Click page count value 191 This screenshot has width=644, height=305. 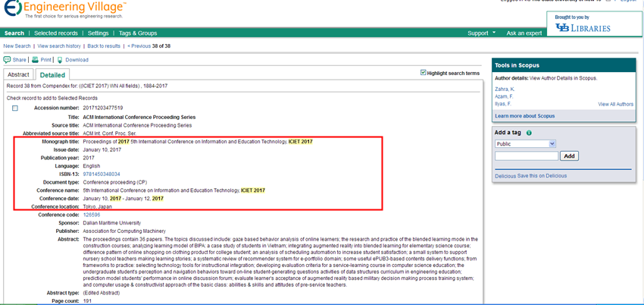86,301
